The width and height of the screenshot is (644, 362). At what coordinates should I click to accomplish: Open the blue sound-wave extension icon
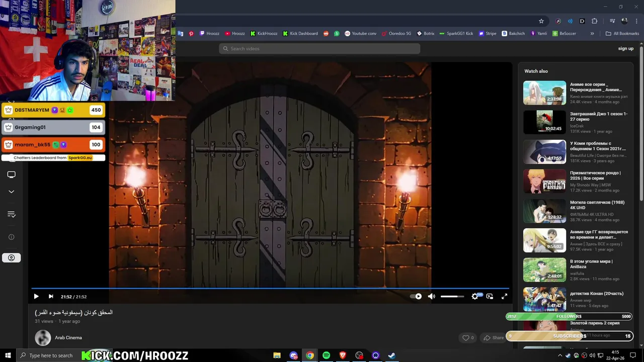pos(570,21)
